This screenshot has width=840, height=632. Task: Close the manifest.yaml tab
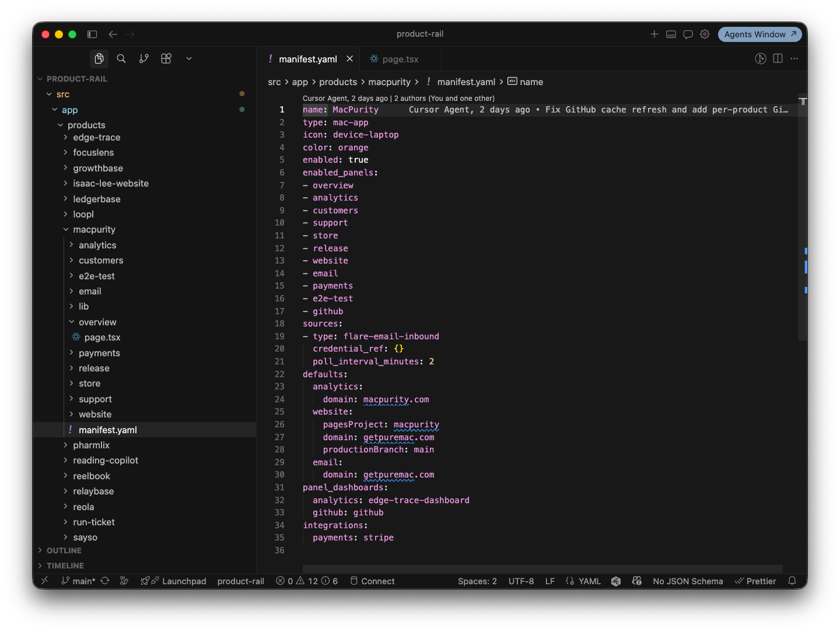tap(350, 59)
